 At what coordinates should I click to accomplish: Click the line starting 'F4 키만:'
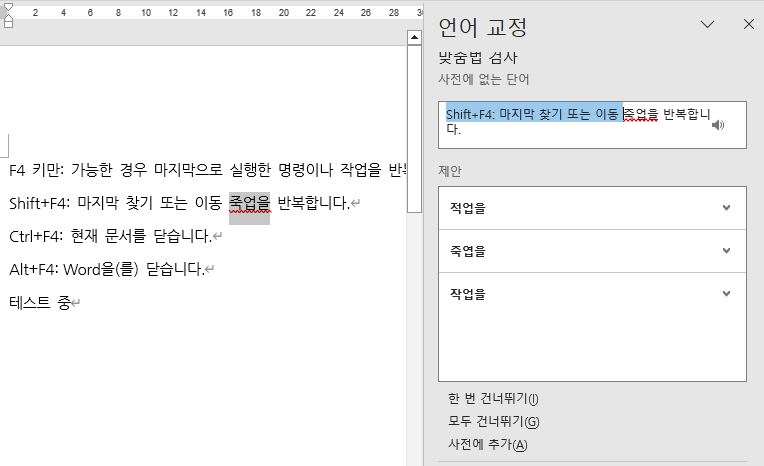pos(208,170)
